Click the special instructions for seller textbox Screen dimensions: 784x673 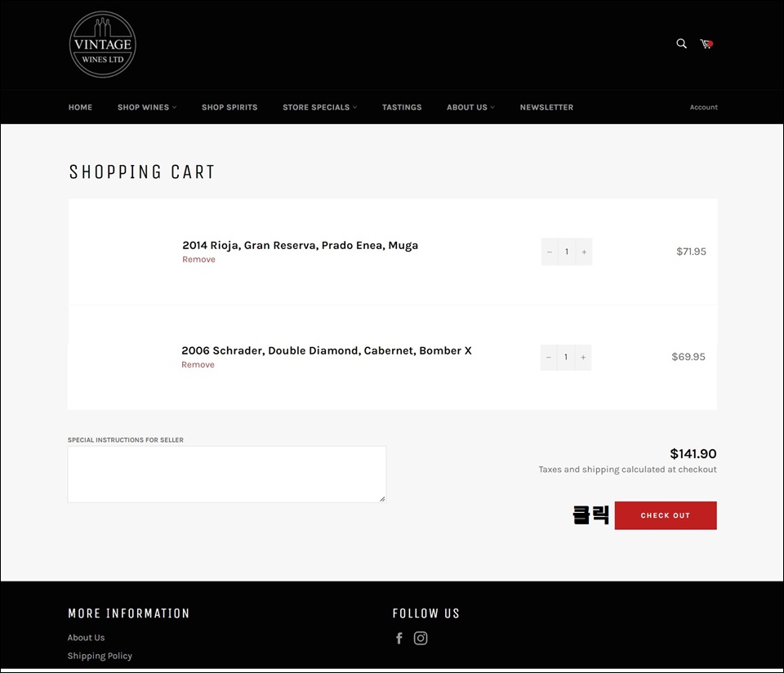click(226, 474)
